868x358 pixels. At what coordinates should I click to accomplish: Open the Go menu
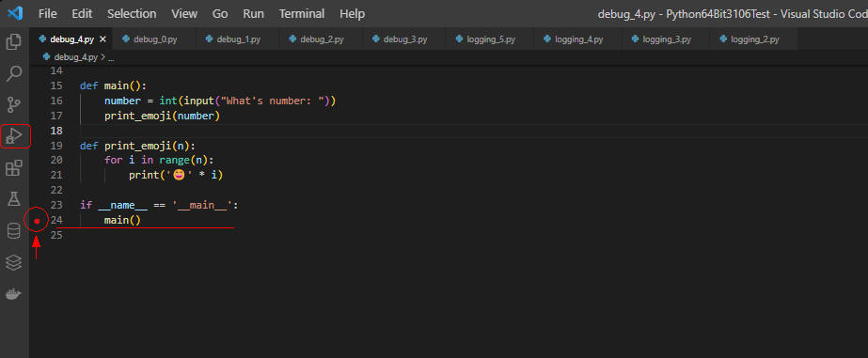point(220,13)
